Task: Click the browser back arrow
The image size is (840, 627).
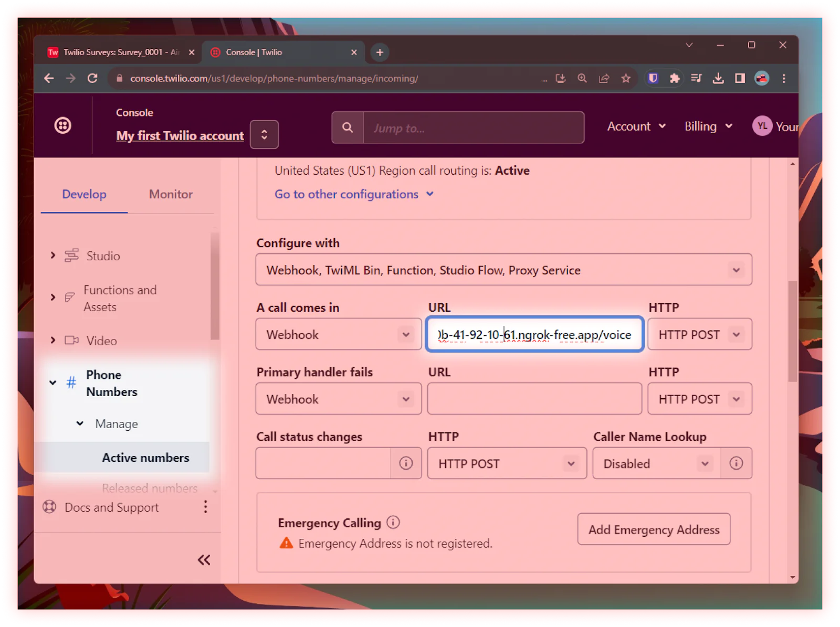Action: (49, 78)
